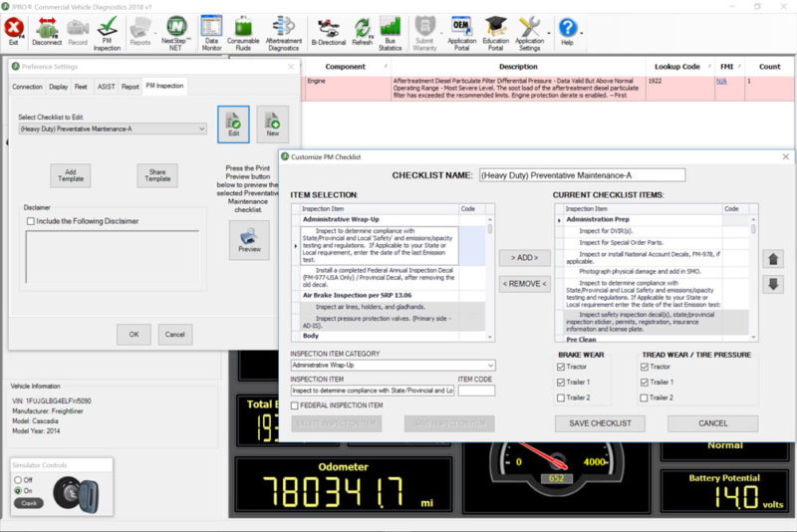
Task: Launch Aftertreatment Diagnostics
Action: pyautogui.click(x=284, y=30)
